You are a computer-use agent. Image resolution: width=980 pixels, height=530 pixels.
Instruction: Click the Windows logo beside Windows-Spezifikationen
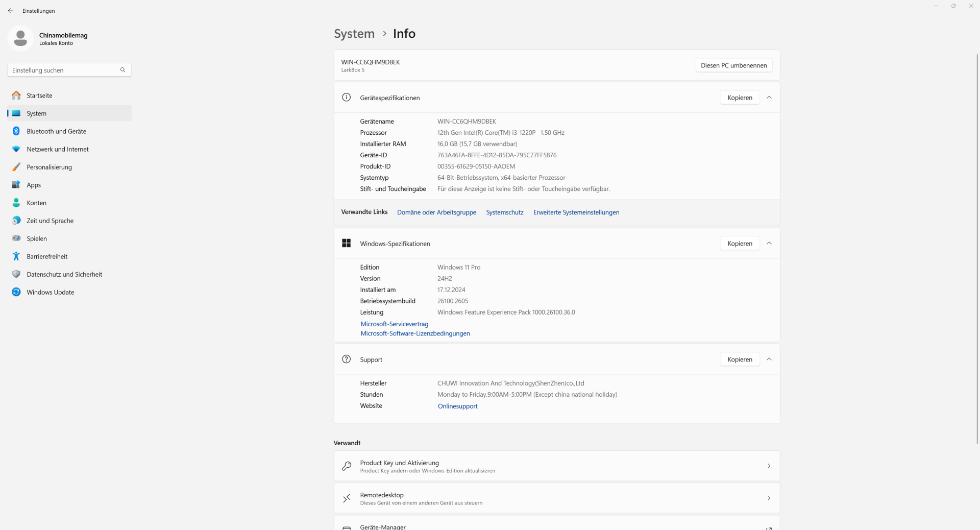347,244
